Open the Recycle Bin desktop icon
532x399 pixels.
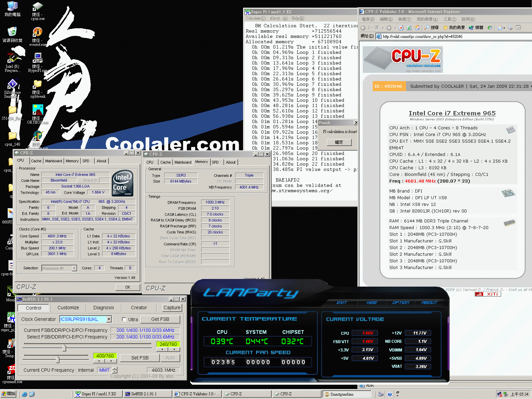(12, 35)
